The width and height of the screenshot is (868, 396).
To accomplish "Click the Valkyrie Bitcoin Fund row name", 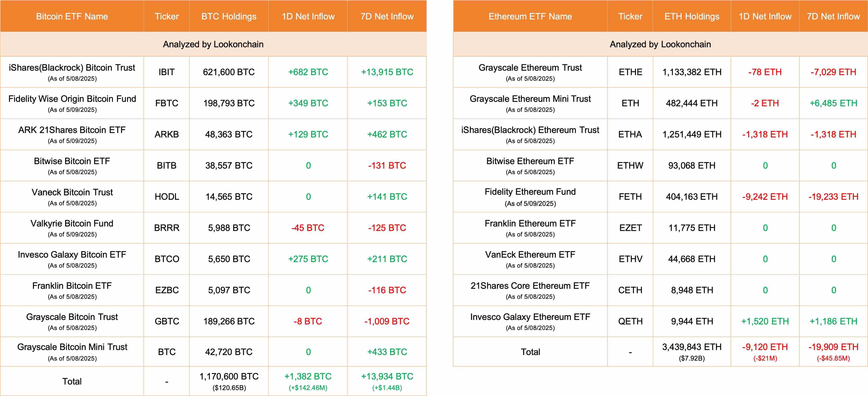I will (72, 224).
